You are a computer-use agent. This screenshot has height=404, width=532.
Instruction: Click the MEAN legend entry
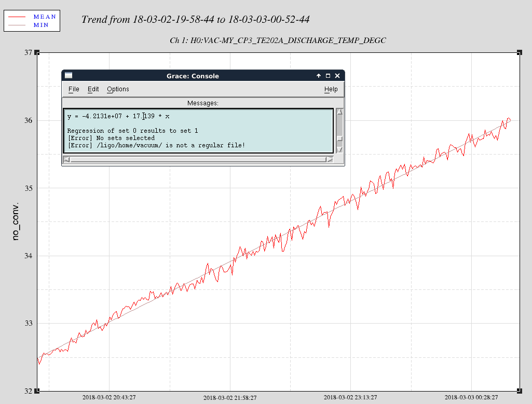(x=44, y=17)
